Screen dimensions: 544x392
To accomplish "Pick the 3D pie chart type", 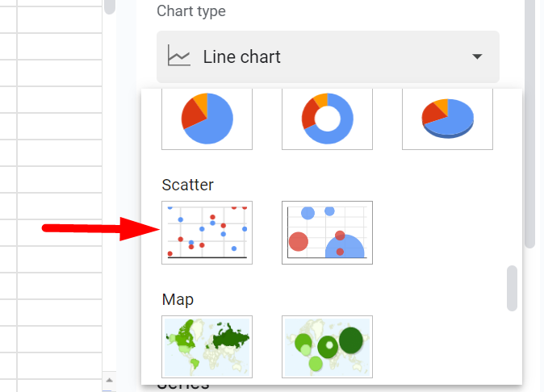I will point(447,119).
